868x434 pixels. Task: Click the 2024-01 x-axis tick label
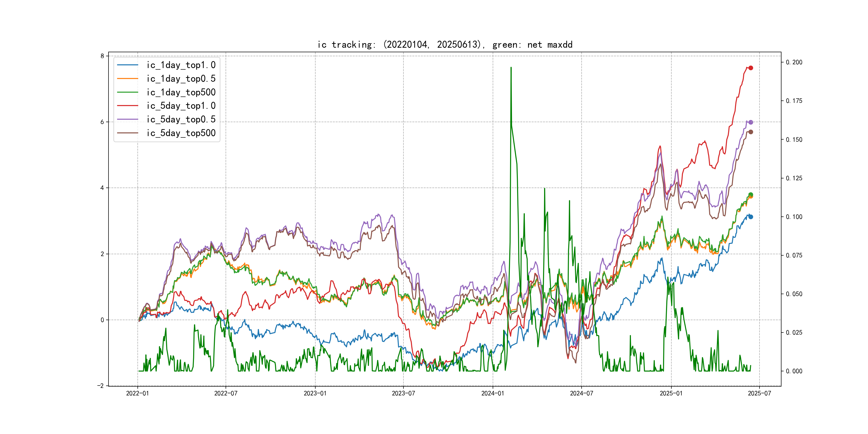click(x=492, y=393)
